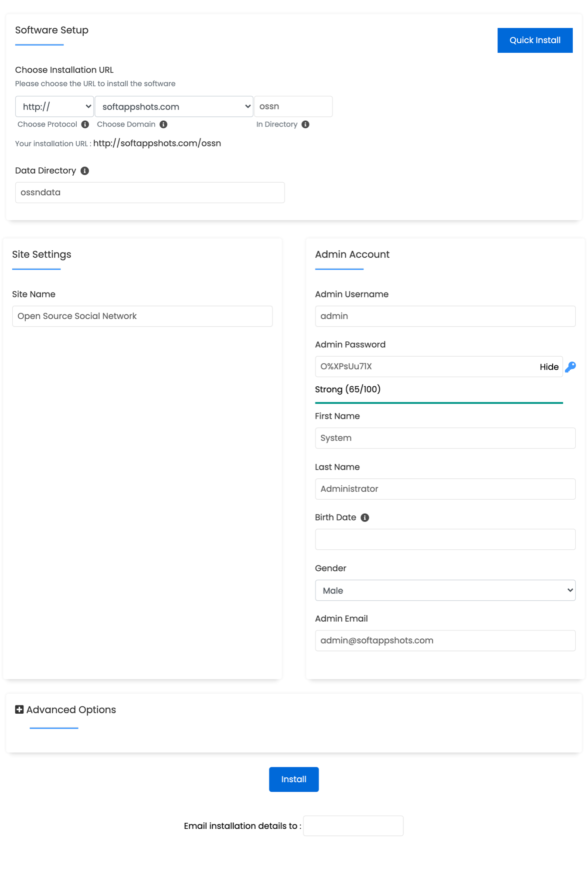This screenshot has height=872, width=588.
Task: Click the Data Directory info icon
Action: (x=85, y=171)
